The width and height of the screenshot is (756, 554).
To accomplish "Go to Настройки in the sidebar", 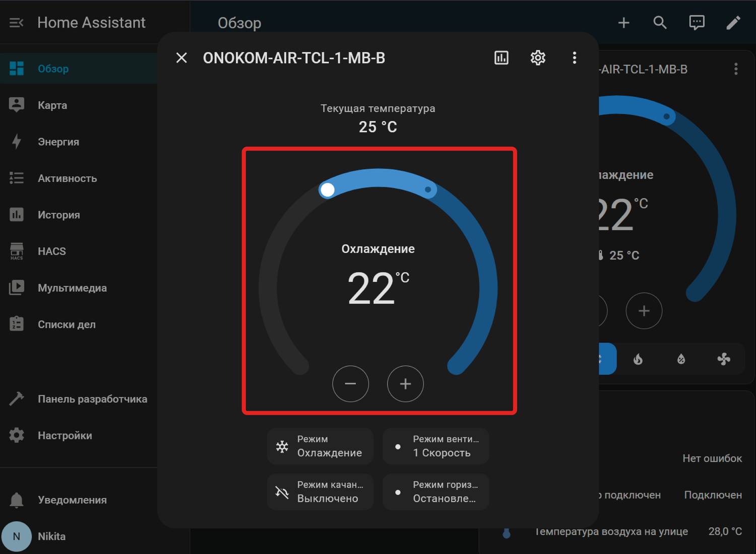I will (65, 436).
